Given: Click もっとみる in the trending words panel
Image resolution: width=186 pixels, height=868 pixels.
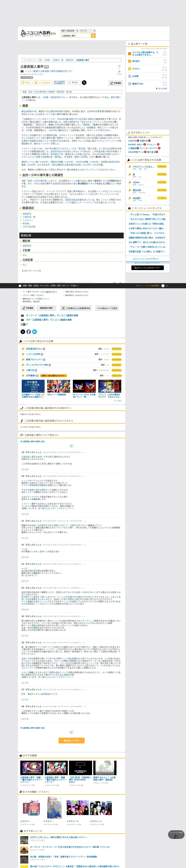Looking at the screenshot, I should 162,89.
